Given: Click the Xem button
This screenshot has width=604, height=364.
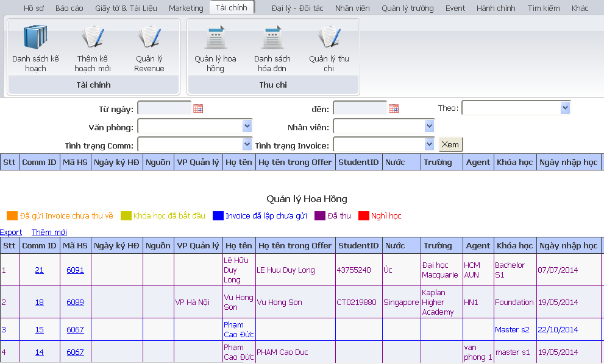Looking at the screenshot, I should pyautogui.click(x=450, y=145).
